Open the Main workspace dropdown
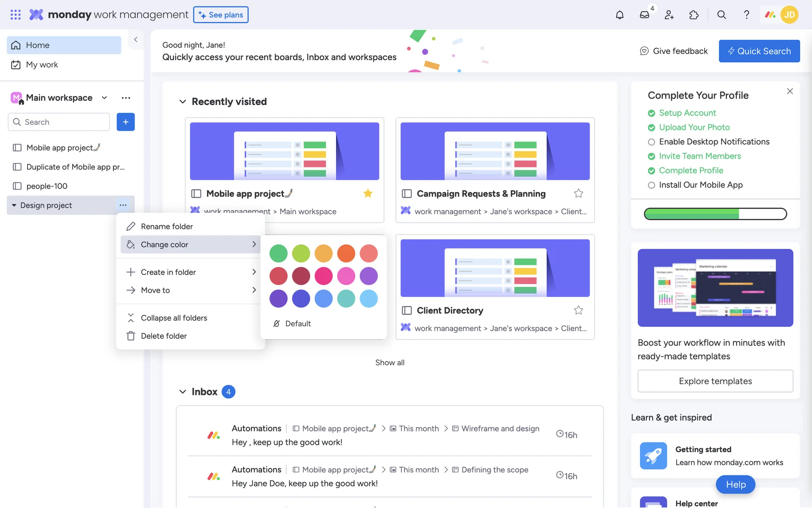Screen dimensions: 812x508 coord(104,98)
